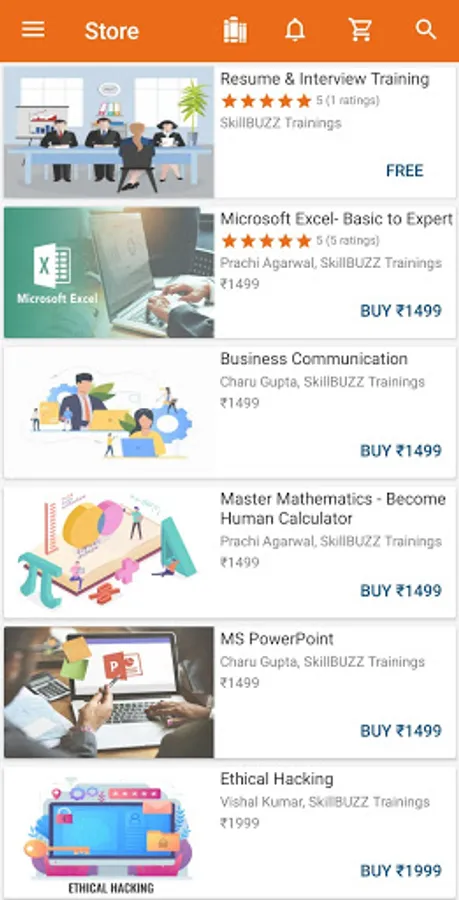
Task: Select the Ethical Hacking course title
Action: point(277,779)
